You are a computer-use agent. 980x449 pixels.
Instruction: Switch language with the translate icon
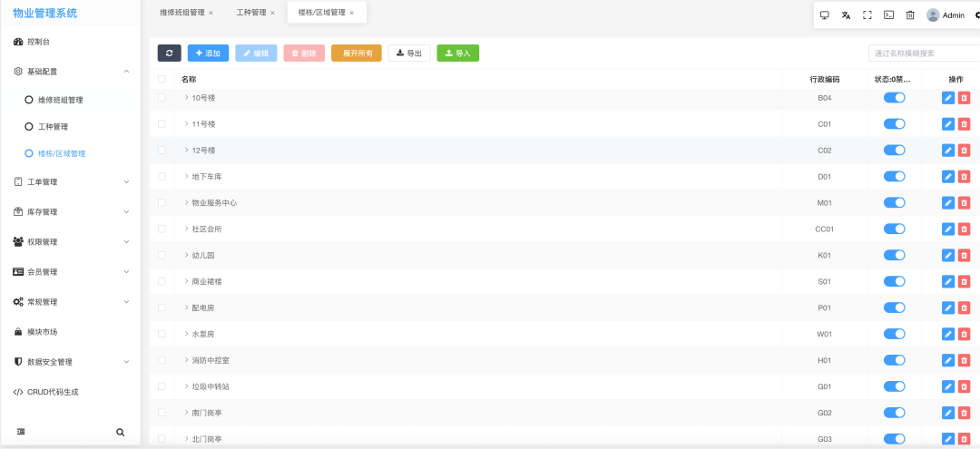tap(846, 15)
